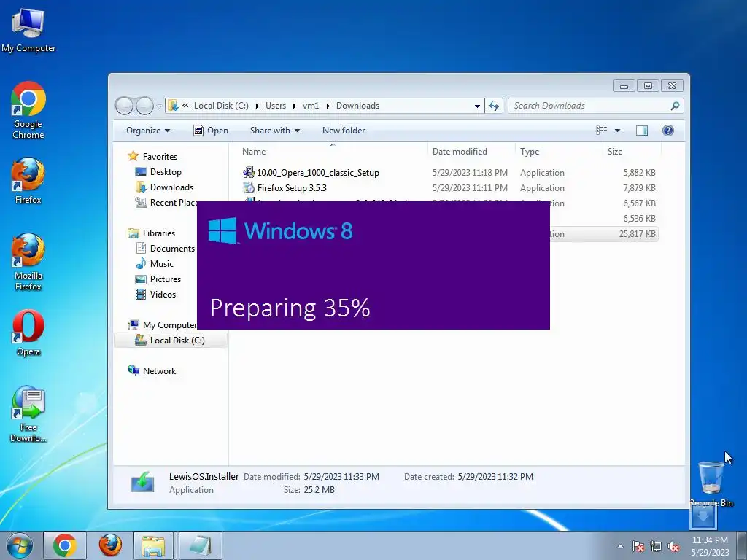
Task: Create a New folder
Action: [x=344, y=131]
